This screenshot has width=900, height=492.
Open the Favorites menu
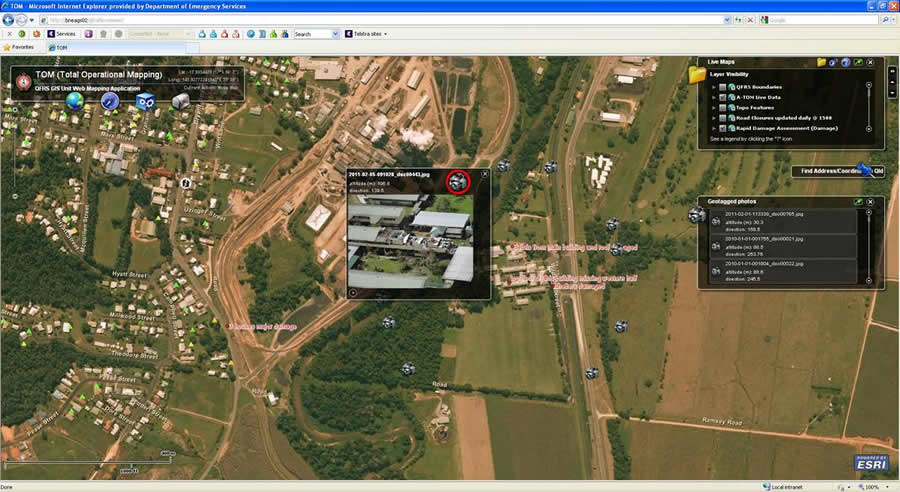coord(18,48)
